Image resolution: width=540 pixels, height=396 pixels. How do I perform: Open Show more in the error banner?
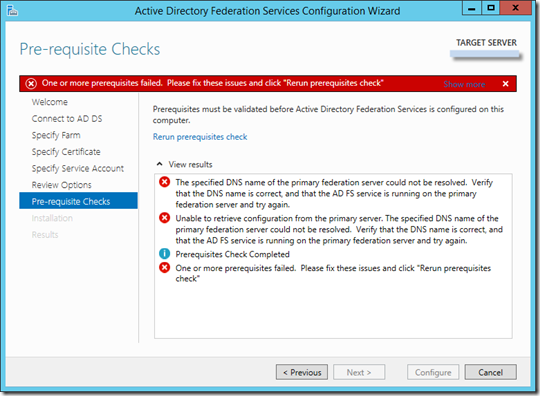(x=464, y=84)
